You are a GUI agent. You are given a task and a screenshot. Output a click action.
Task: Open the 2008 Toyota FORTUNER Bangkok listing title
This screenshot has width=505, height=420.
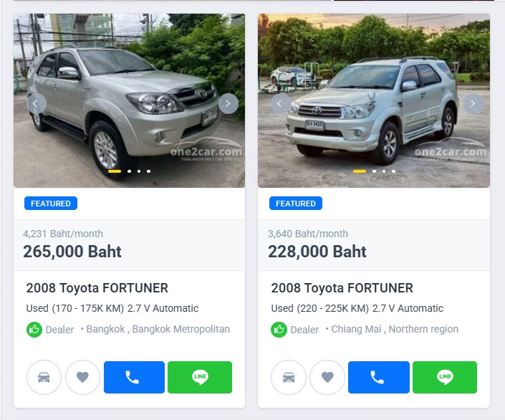point(97,288)
